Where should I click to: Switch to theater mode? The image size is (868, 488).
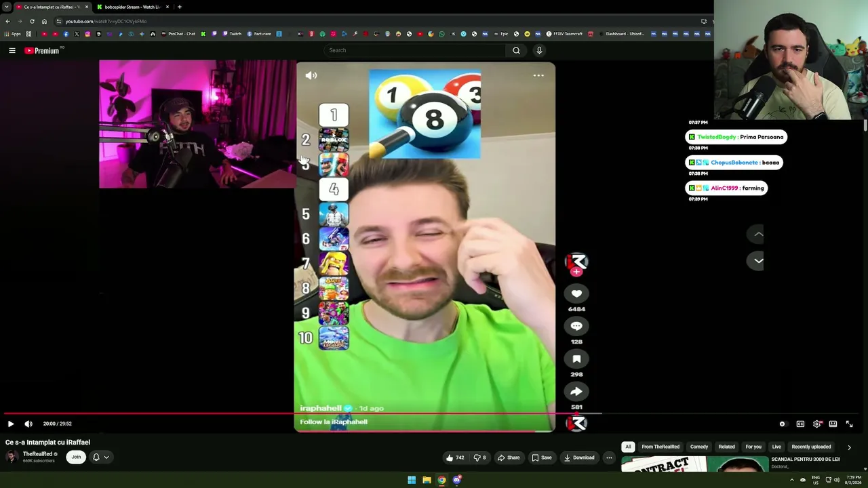click(833, 424)
